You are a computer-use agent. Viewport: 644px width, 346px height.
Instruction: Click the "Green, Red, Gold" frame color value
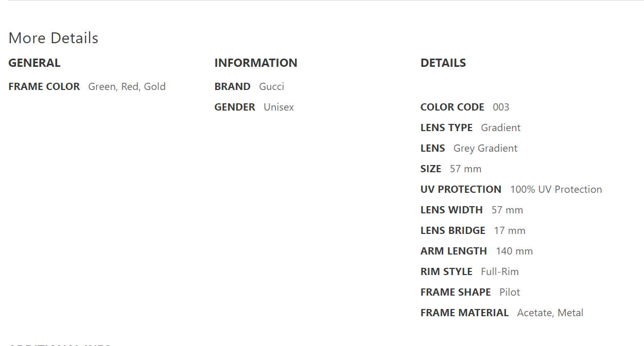pyautogui.click(x=127, y=86)
